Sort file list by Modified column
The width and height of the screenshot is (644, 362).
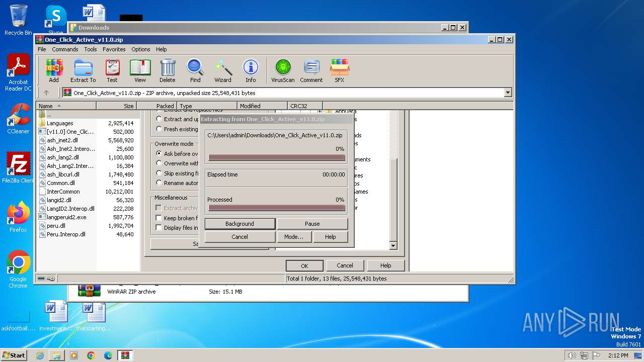[262, 106]
